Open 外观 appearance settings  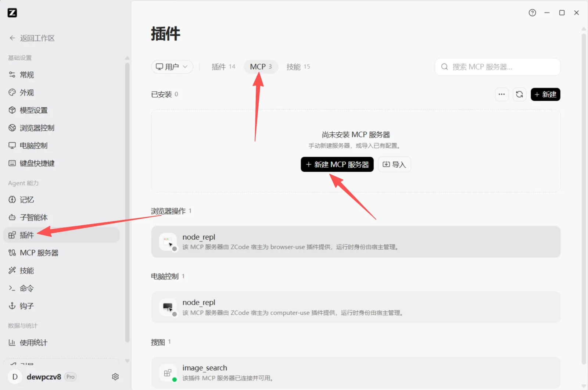click(x=61, y=93)
